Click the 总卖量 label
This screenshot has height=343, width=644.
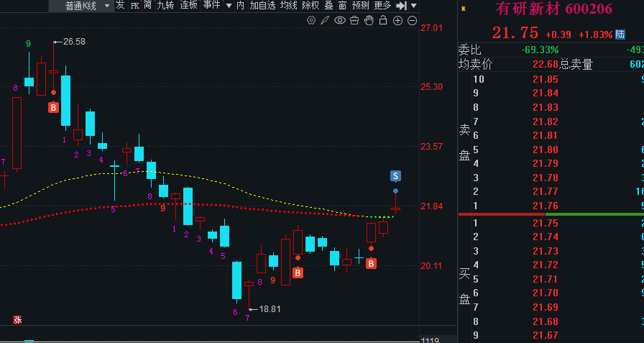(576, 64)
